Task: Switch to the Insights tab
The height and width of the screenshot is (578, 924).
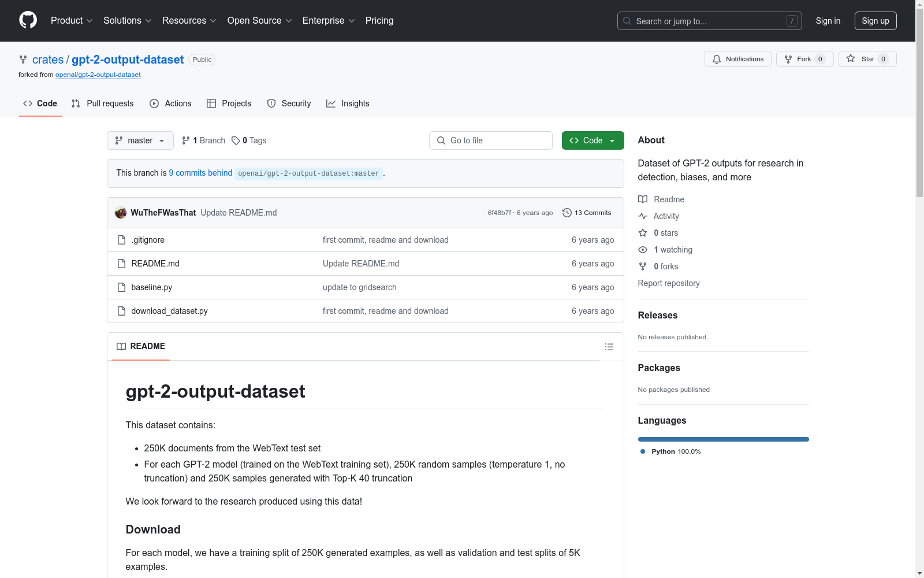Action: pos(348,103)
